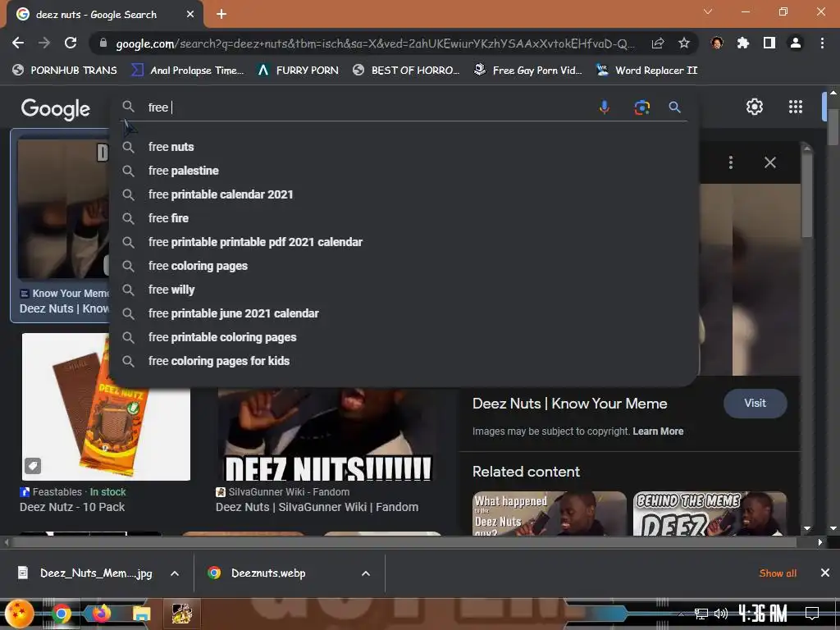Close the deez nuts browser tab

point(190,15)
